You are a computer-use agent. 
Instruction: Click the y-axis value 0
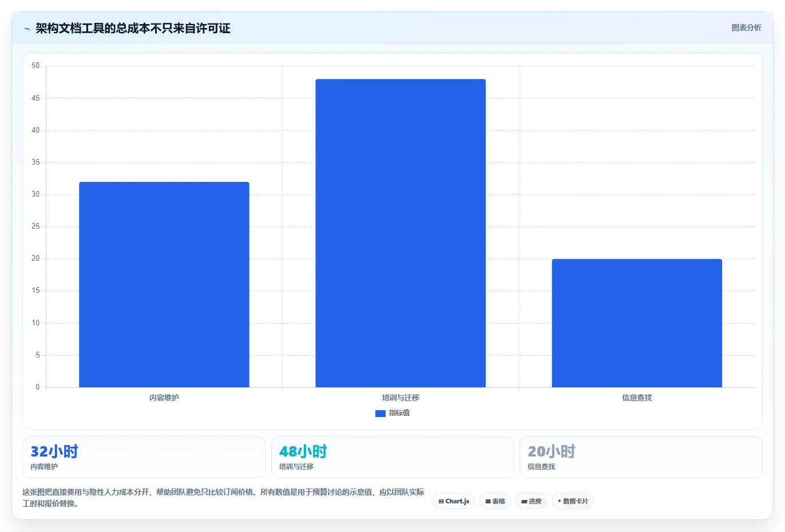pos(38,387)
